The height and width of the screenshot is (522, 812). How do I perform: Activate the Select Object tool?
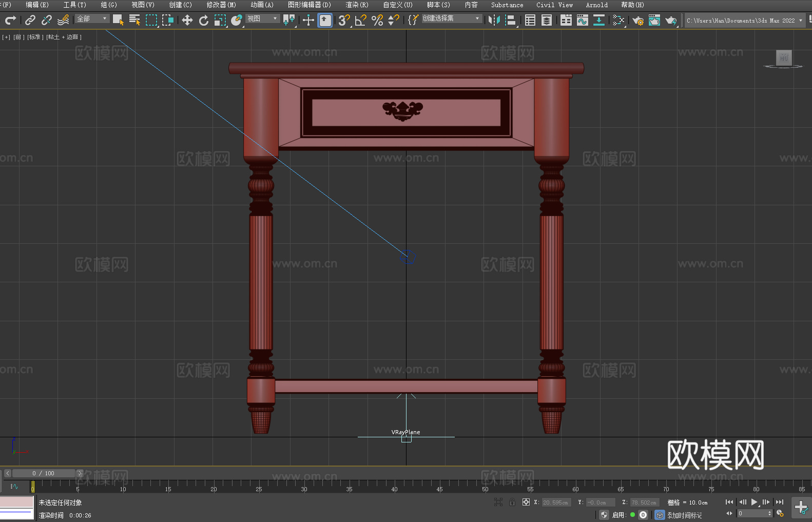click(118, 20)
